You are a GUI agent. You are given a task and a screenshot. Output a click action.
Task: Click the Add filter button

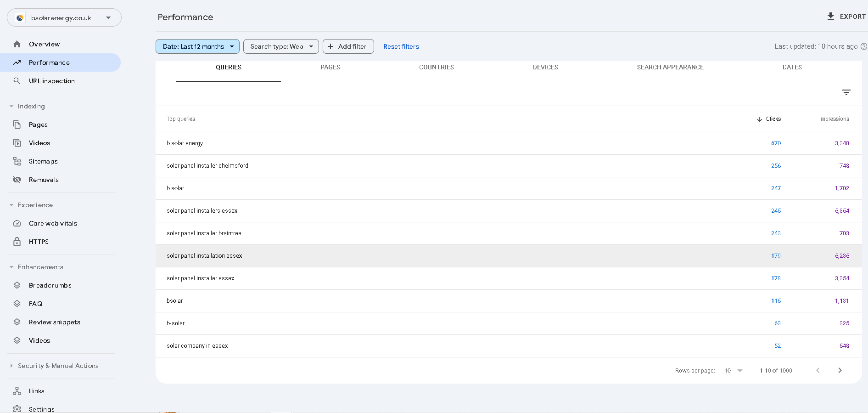click(x=348, y=46)
